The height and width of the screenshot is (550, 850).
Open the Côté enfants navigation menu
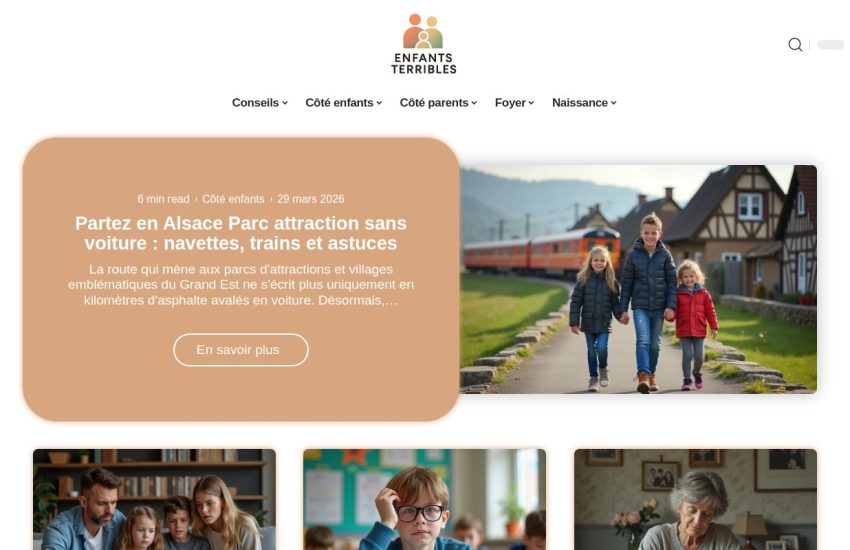[339, 102]
